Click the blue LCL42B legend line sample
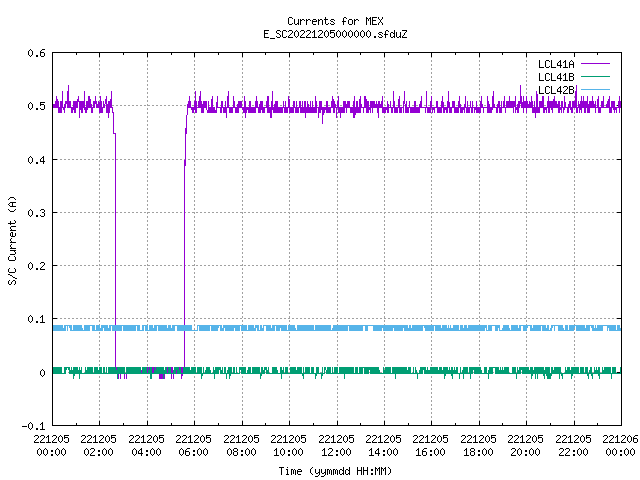This screenshot has width=640, height=480. click(x=595, y=89)
